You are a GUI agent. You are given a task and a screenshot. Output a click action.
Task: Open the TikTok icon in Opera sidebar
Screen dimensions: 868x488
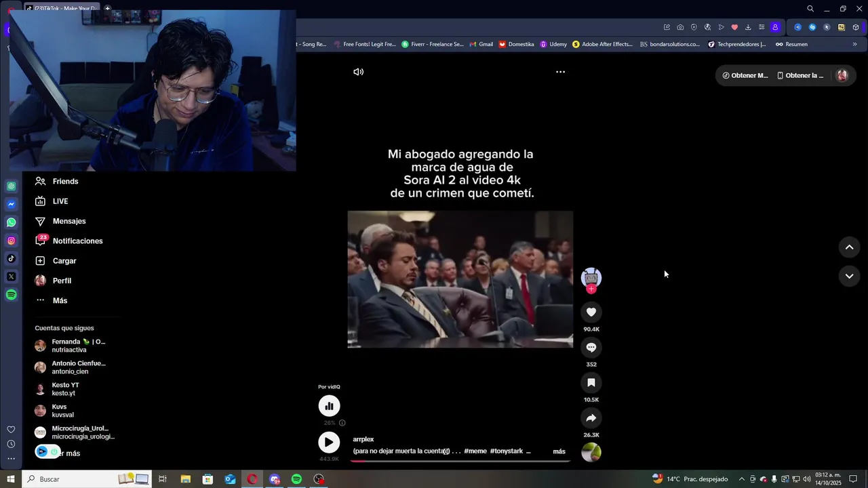(x=12, y=258)
